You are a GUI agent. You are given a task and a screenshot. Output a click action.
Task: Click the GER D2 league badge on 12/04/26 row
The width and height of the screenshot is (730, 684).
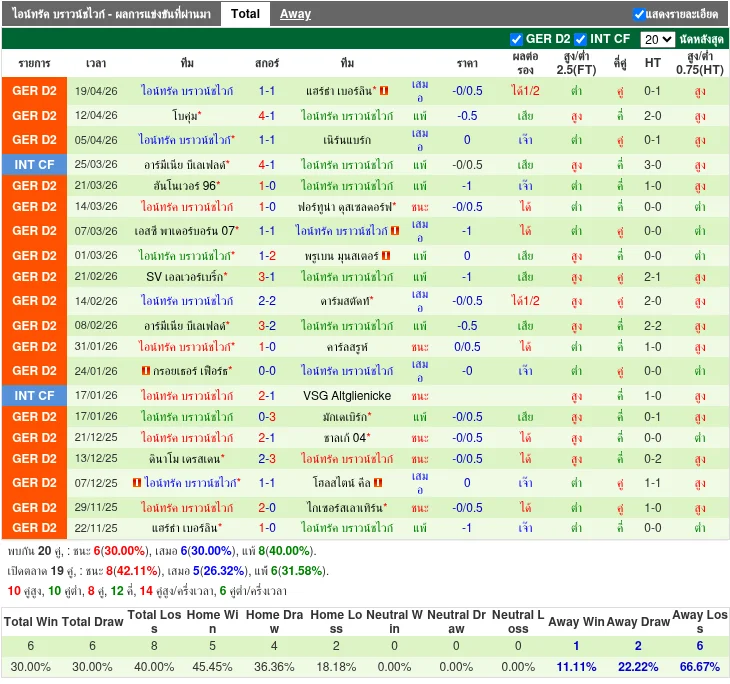[34, 116]
